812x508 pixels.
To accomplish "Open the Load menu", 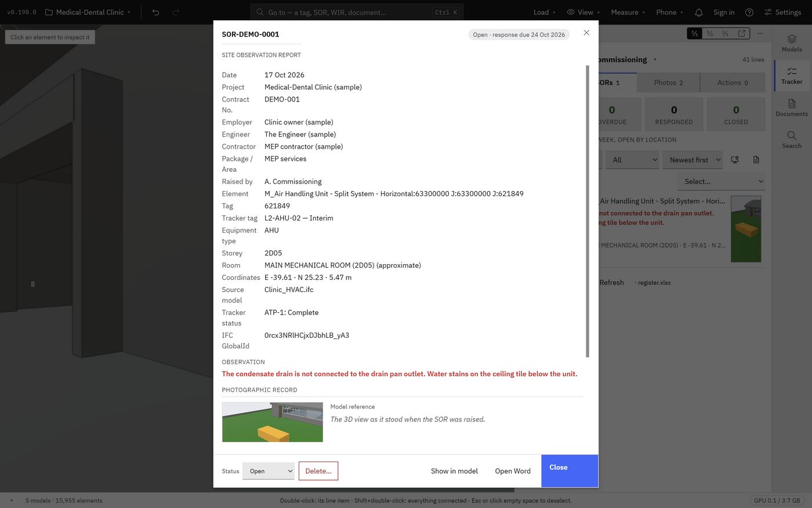I will 544,12.
